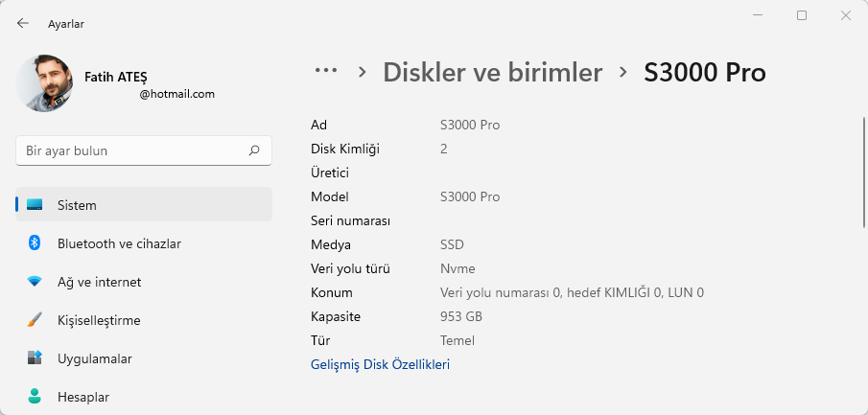Image resolution: width=868 pixels, height=415 pixels.
Task: Click the paintbrush Kişiselleştirme icon
Action: pyautogui.click(x=35, y=320)
